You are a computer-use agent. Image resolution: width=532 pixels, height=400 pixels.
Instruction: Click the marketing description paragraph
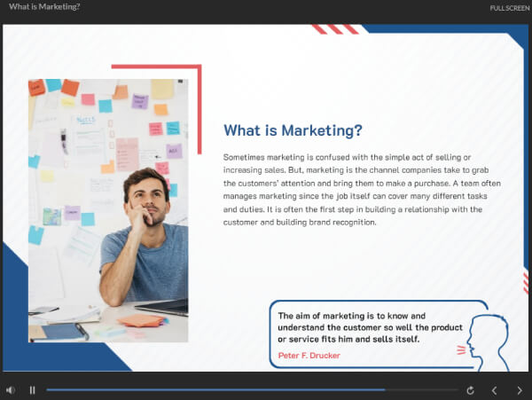coord(353,189)
